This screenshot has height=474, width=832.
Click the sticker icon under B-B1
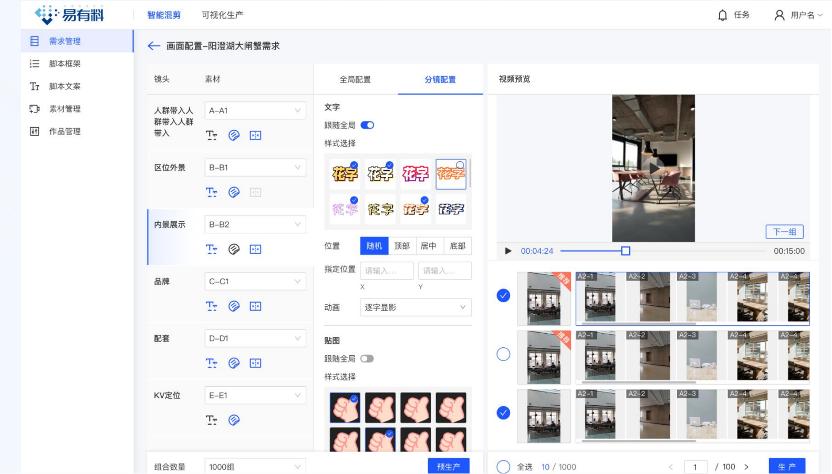coord(233,192)
